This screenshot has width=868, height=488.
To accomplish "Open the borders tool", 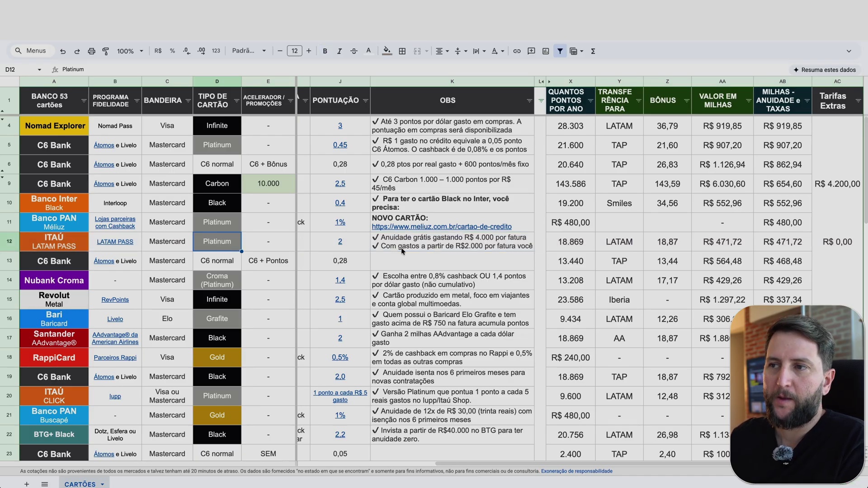I will (402, 51).
